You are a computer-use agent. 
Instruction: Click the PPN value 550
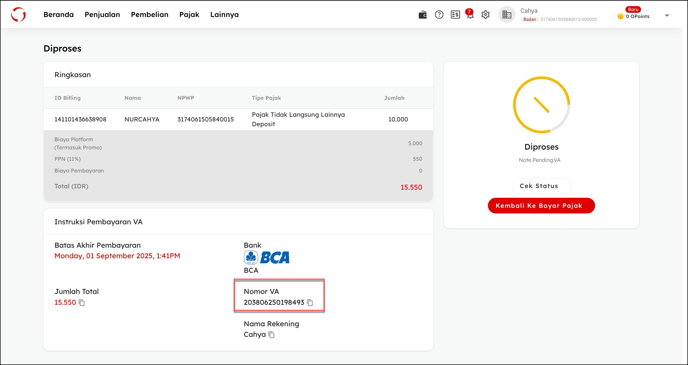[417, 159]
